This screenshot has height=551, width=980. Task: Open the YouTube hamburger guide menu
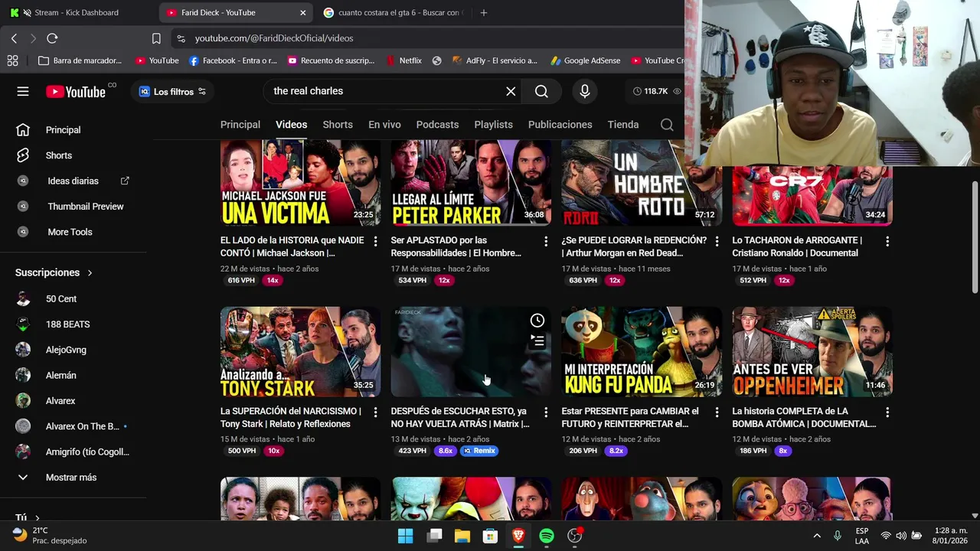pos(23,91)
